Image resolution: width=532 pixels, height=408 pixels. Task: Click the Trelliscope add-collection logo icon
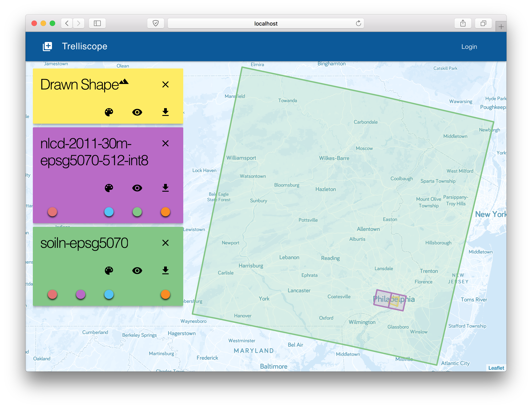[47, 46]
